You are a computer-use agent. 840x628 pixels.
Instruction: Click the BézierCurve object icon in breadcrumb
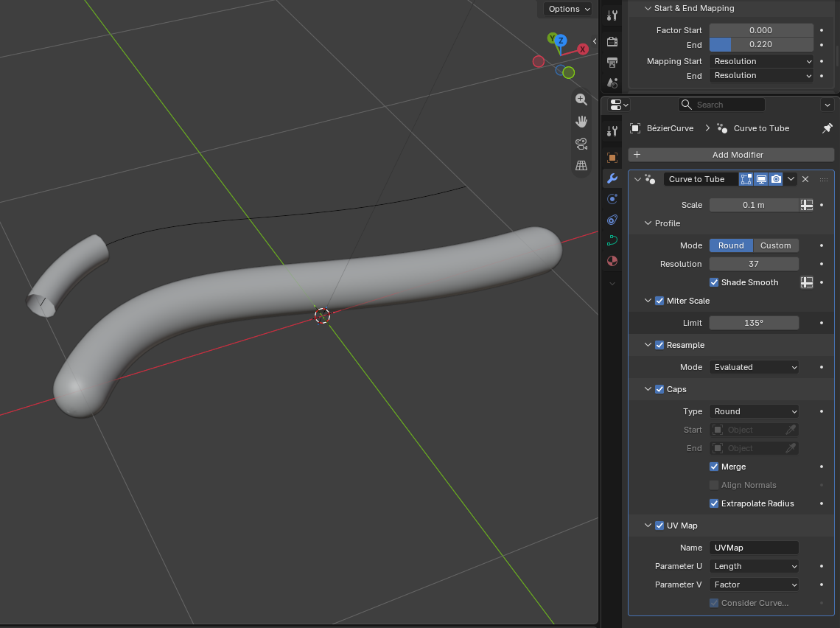635,128
